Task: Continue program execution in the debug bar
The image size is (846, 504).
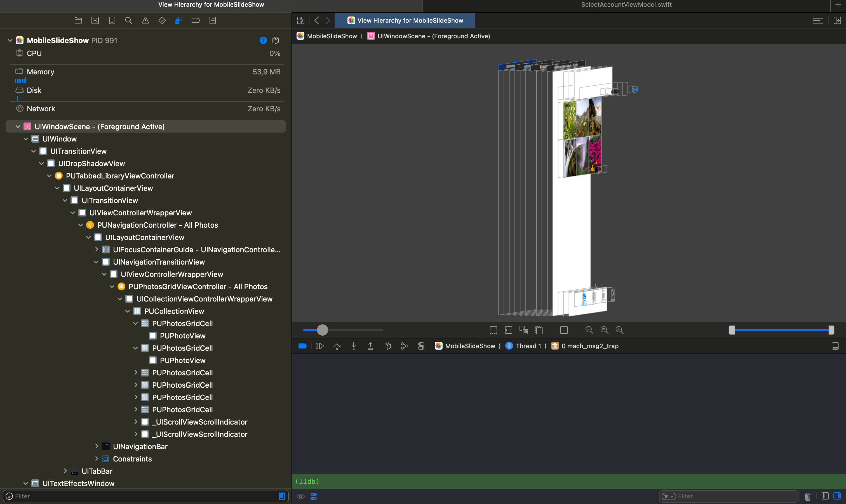Action: click(319, 346)
